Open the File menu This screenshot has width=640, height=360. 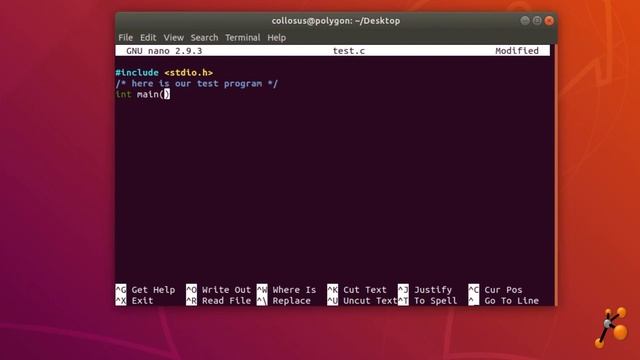point(125,38)
